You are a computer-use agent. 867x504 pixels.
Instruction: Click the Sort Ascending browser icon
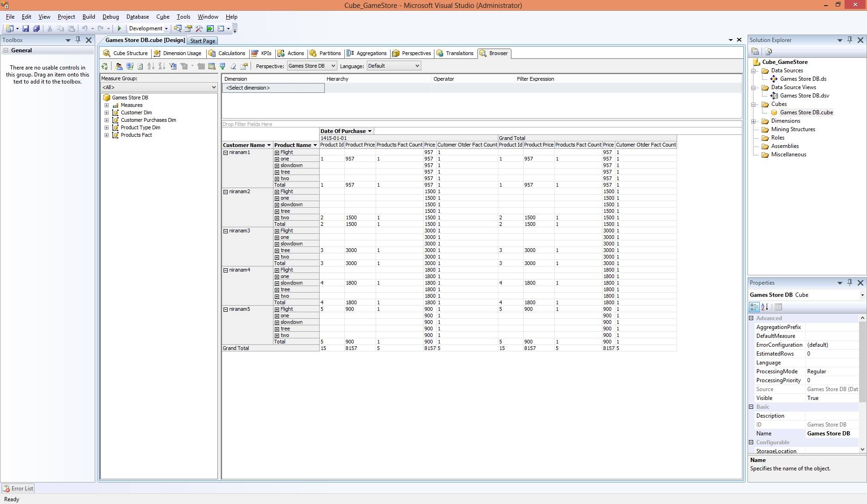point(151,66)
